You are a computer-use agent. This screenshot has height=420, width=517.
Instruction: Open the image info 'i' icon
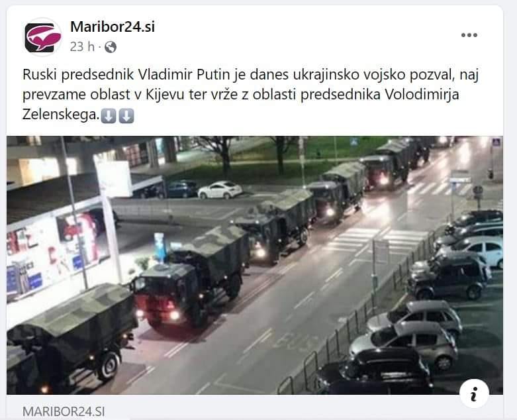[x=474, y=394]
